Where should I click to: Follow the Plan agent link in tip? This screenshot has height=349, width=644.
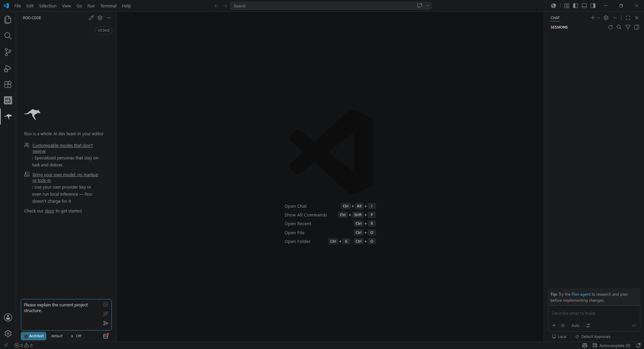click(581, 294)
